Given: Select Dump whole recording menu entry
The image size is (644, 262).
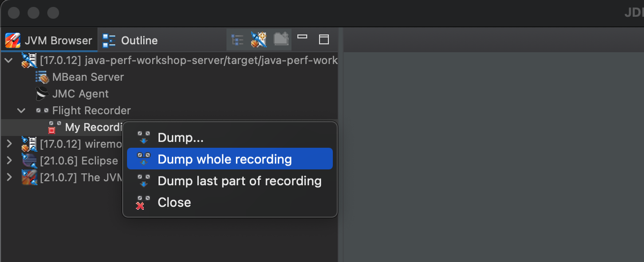Looking at the screenshot, I should click(230, 159).
